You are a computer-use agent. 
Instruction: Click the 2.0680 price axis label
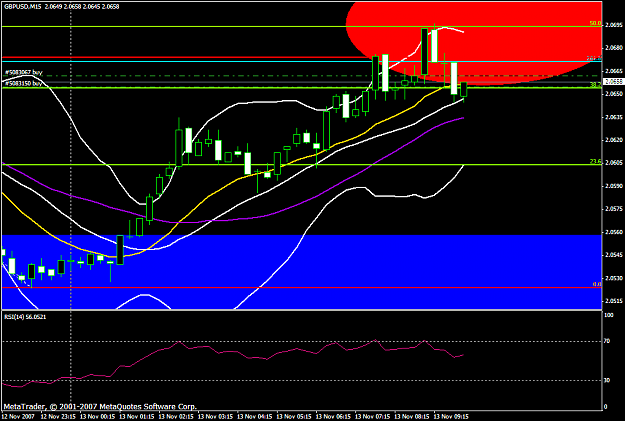613,48
